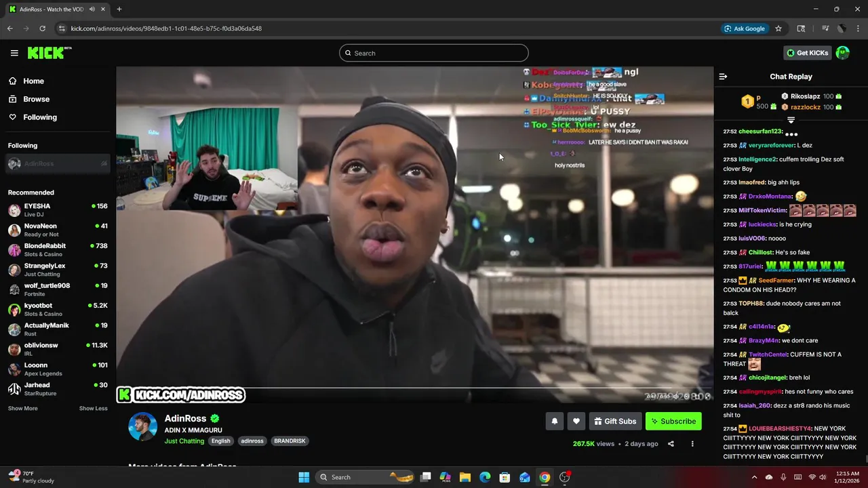868x488 pixels.
Task: Reload the Kick page
Action: 42,28
